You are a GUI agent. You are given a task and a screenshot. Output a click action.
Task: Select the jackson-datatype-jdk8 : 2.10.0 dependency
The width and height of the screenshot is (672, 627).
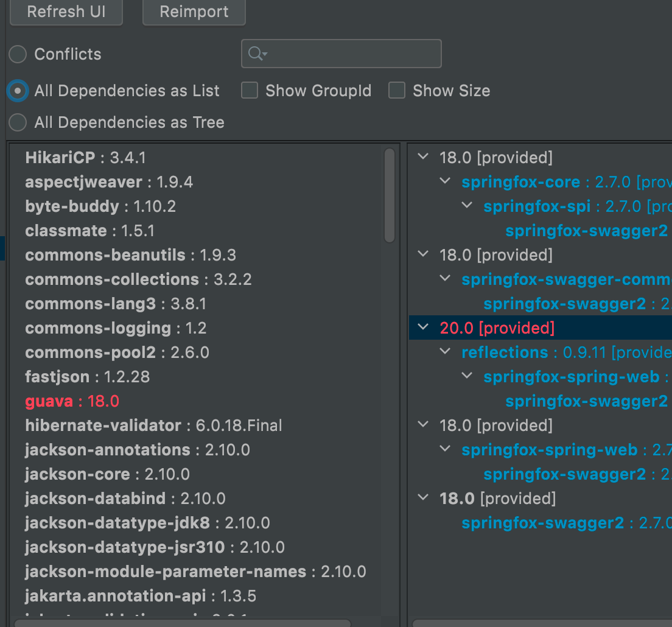(x=147, y=524)
